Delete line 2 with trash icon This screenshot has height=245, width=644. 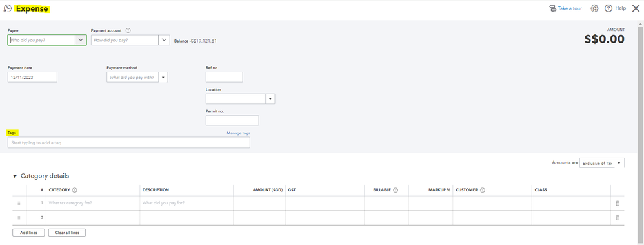[x=618, y=218]
